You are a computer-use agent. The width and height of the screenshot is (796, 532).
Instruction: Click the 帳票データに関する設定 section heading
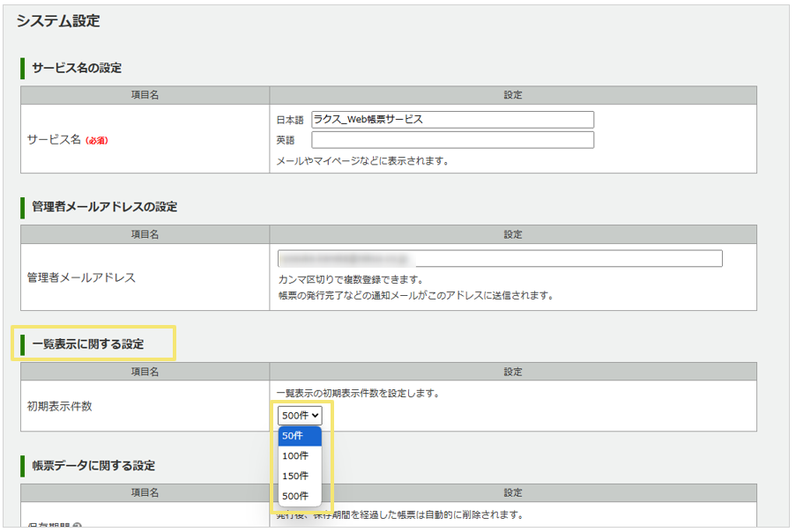point(93,465)
